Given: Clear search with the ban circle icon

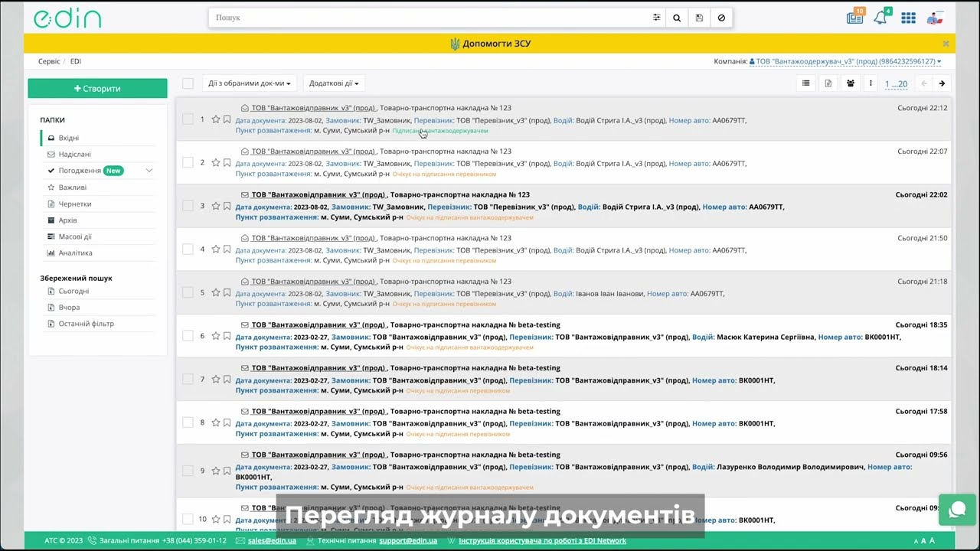Looking at the screenshot, I should pyautogui.click(x=721, y=18).
